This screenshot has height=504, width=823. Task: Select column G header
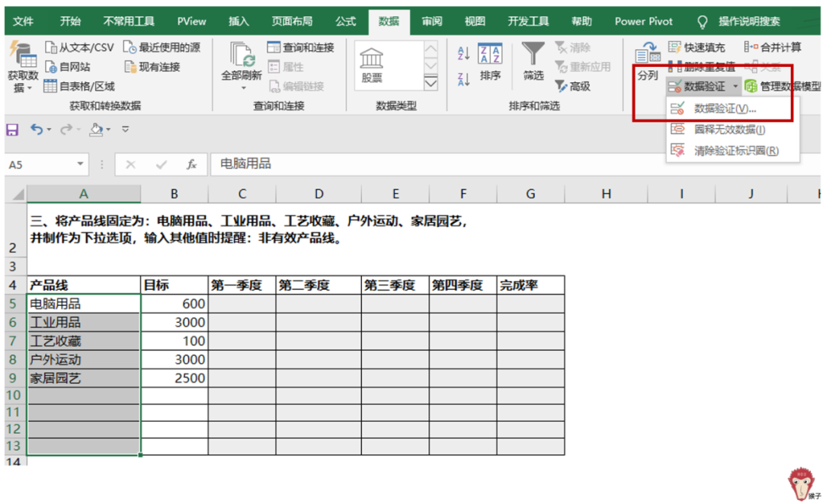530,194
